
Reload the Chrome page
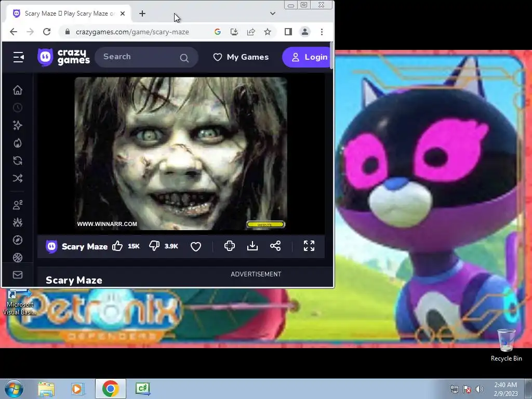coord(47,32)
